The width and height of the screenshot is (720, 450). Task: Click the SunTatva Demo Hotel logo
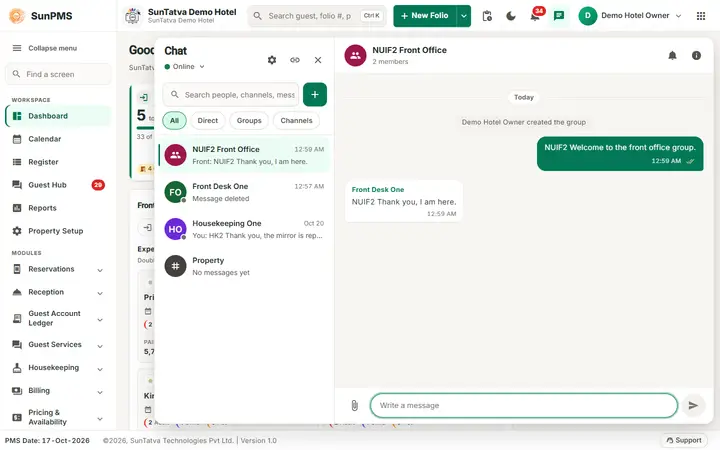pyautogui.click(x=133, y=16)
